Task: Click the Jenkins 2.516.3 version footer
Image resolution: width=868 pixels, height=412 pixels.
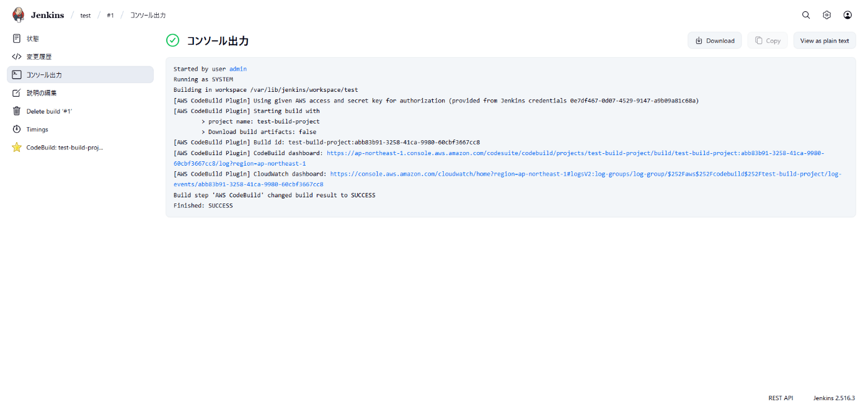Action: click(834, 398)
